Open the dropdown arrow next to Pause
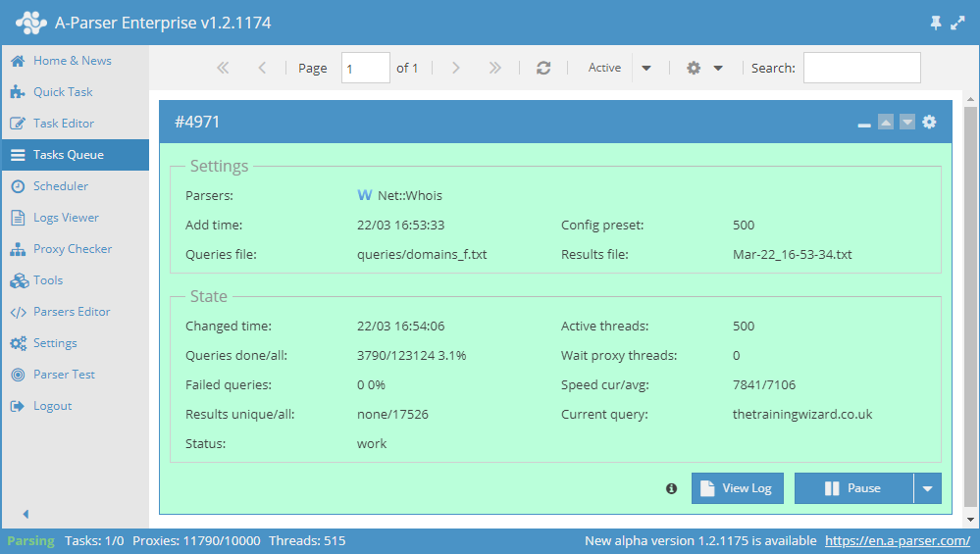980x554 pixels. point(927,488)
